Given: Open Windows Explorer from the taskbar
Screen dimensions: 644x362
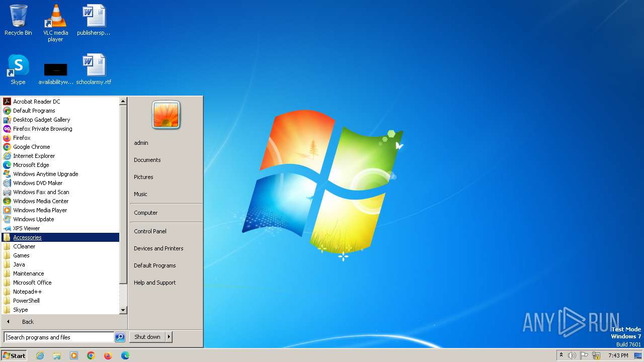Looking at the screenshot, I should pyautogui.click(x=57, y=355).
